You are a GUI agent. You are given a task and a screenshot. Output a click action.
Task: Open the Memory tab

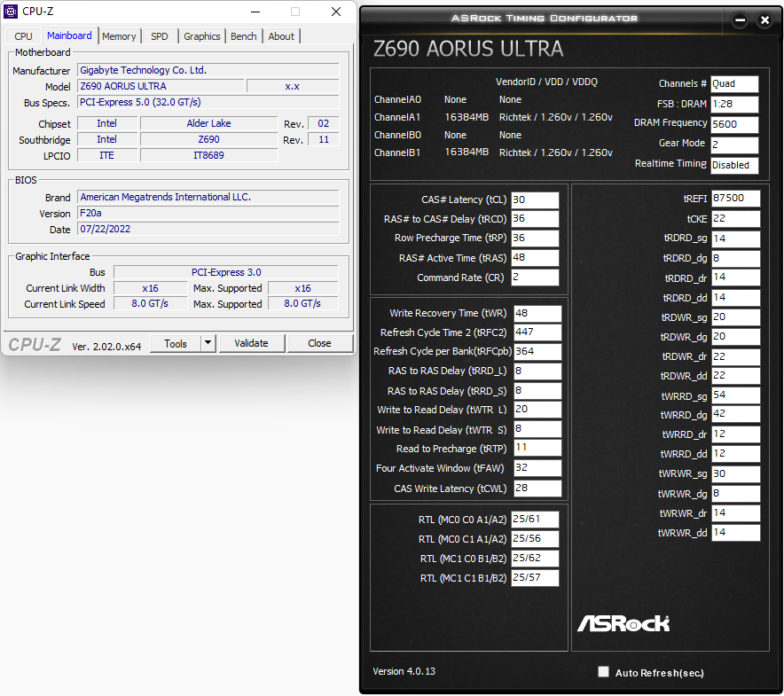coord(119,36)
